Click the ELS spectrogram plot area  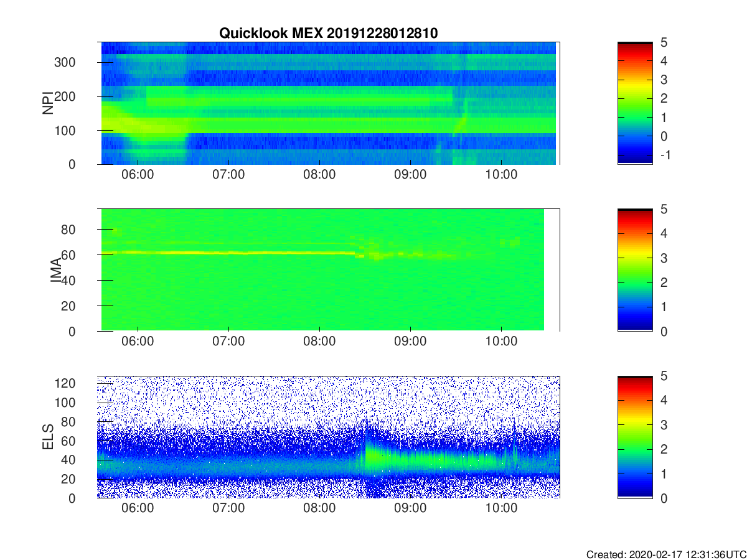pos(328,437)
